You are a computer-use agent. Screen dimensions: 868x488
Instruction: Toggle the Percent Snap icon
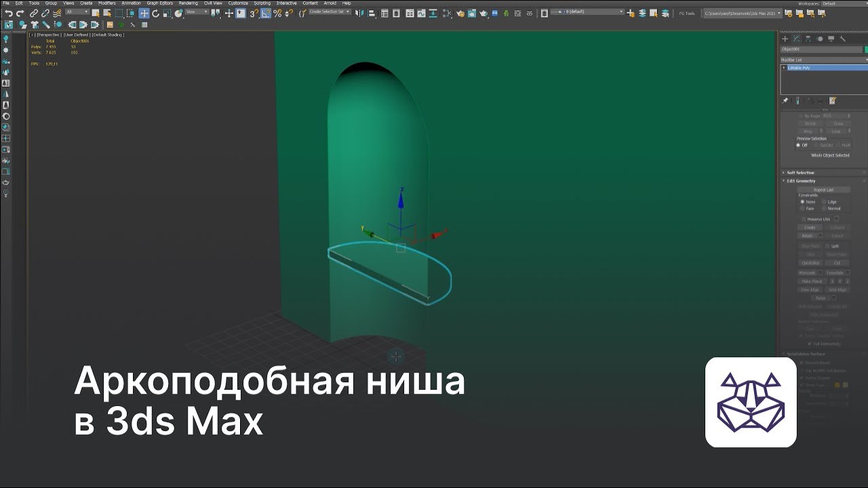pyautogui.click(x=277, y=13)
